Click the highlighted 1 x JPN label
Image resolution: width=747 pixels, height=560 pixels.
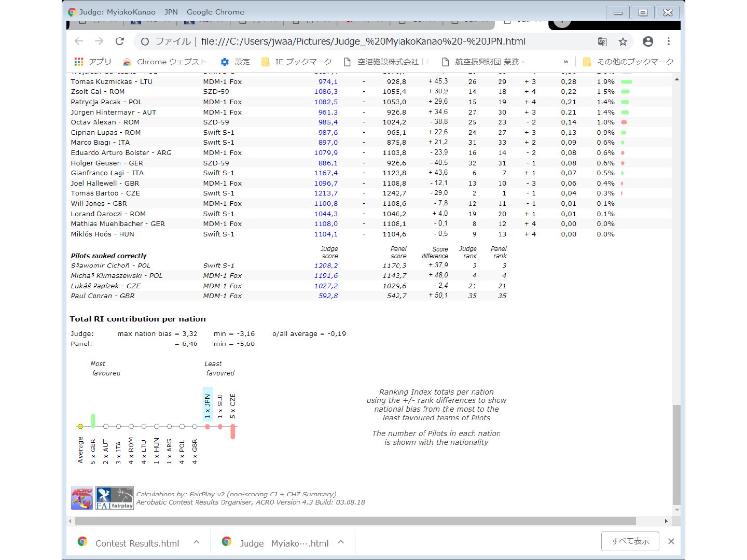pyautogui.click(x=208, y=404)
